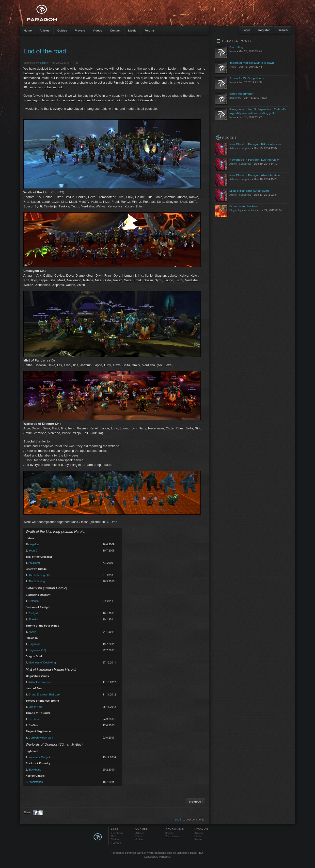Open New Blood in Paragon: Lyn Interview
315x868 pixels.
(x=254, y=160)
